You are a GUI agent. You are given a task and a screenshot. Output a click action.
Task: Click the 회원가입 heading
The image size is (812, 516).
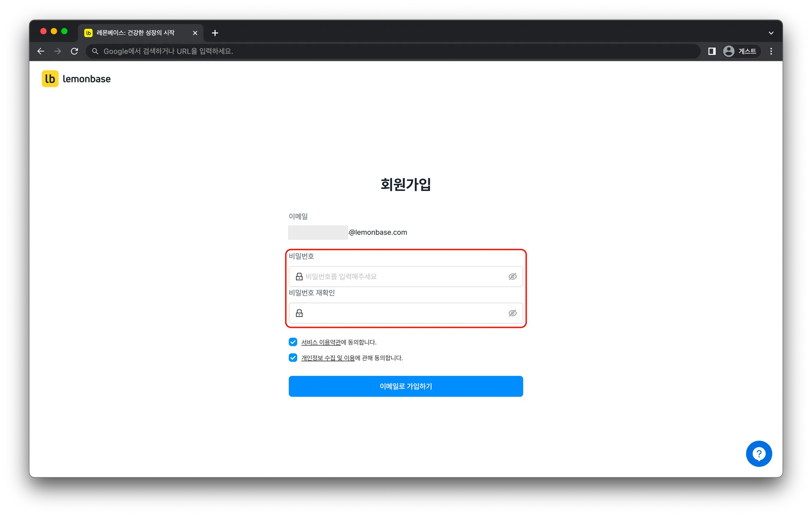coord(406,184)
